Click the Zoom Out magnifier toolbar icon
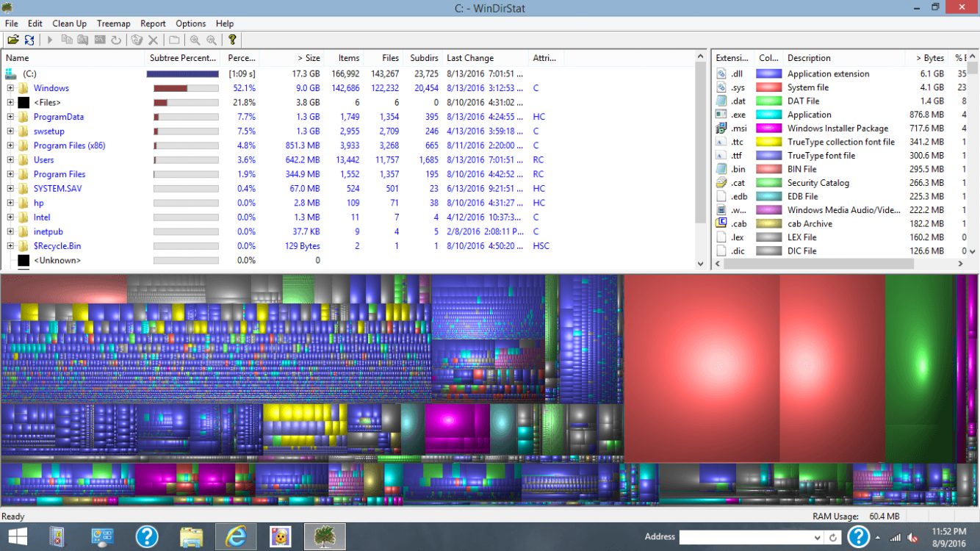980x551 pixels. point(212,40)
